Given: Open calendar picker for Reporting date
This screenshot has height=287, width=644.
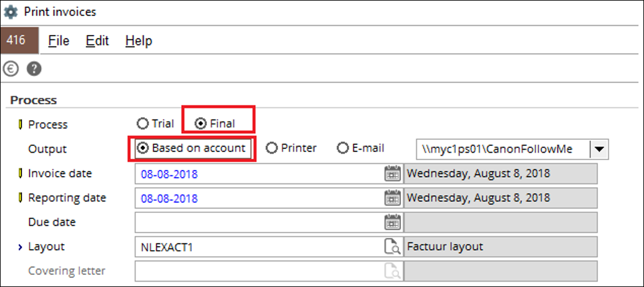Looking at the screenshot, I should tap(392, 198).
